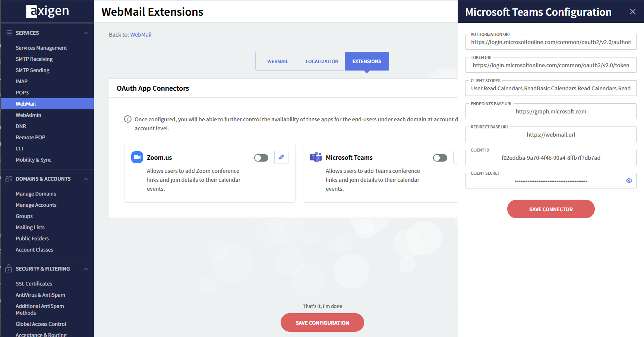Click the Domains & Accounts section icon

9,179
